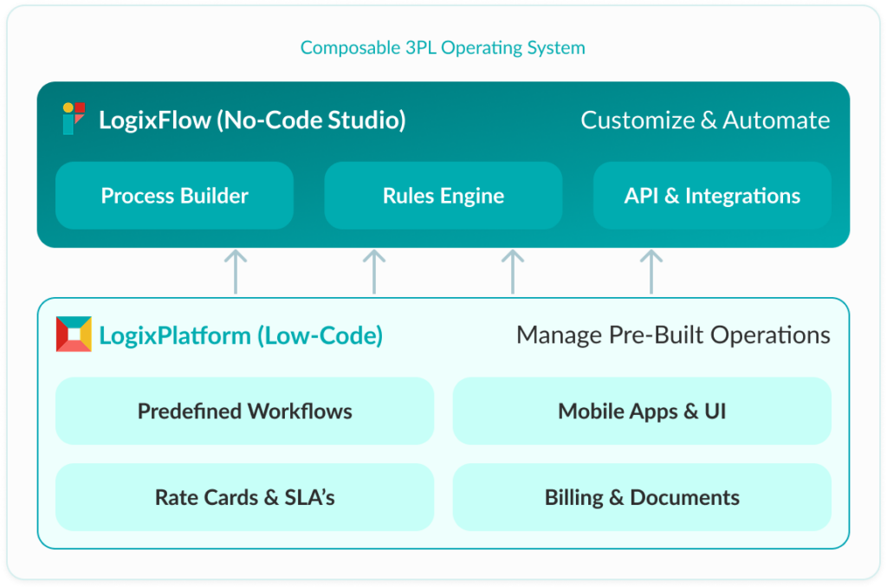Click the LogixPlatform heading text
The width and height of the screenshot is (887, 588).
pos(176,335)
